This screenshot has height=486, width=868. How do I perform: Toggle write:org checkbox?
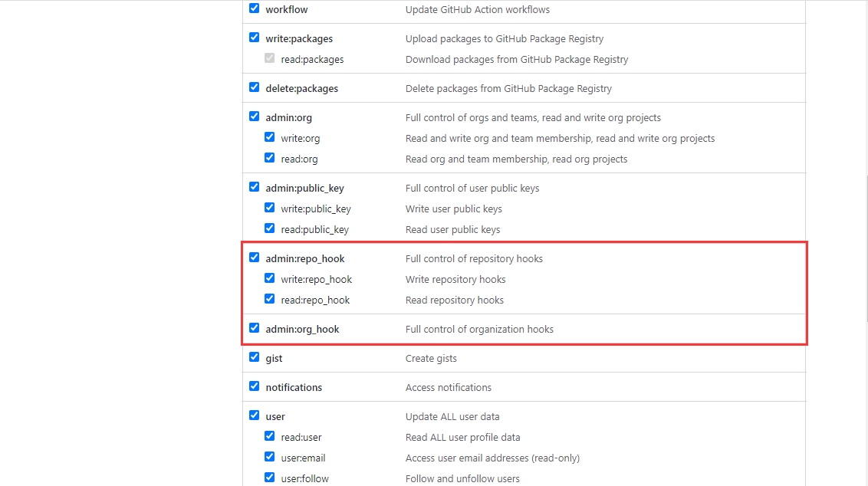269,137
